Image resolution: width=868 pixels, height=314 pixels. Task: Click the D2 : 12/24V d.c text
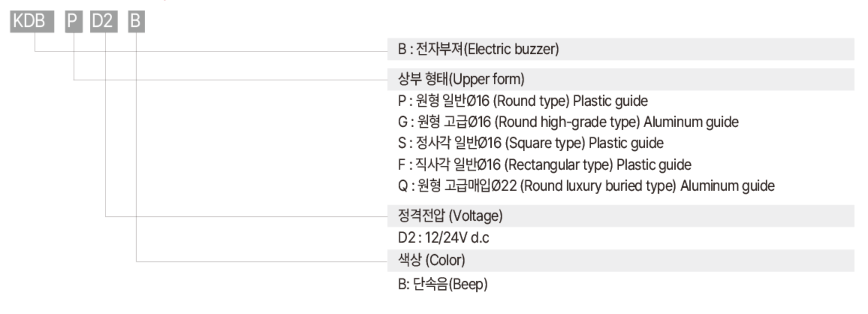(443, 238)
